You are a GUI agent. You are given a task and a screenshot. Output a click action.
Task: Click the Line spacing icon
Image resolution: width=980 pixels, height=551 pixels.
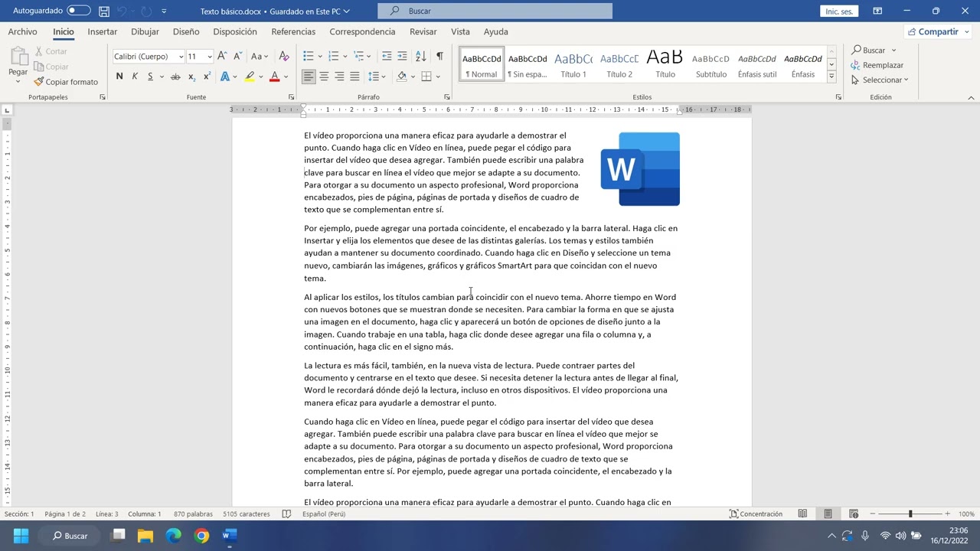point(373,77)
